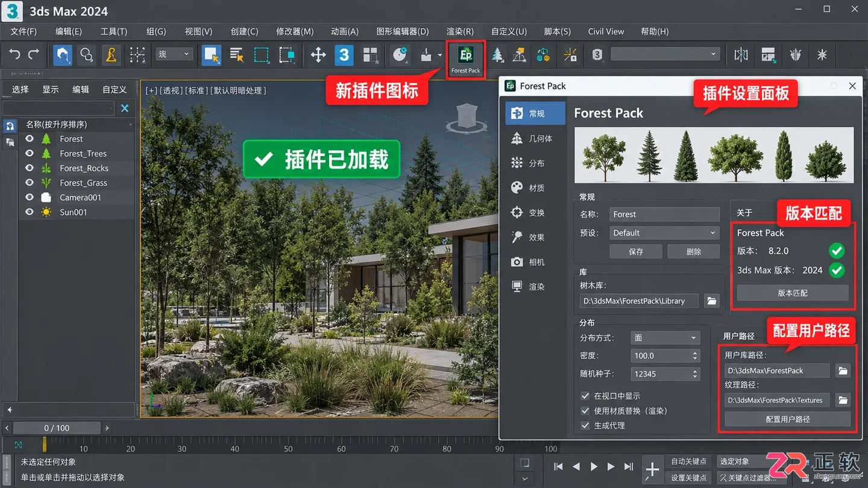Select the Move transform tool
The width and height of the screenshot is (868, 488).
[x=318, y=55]
